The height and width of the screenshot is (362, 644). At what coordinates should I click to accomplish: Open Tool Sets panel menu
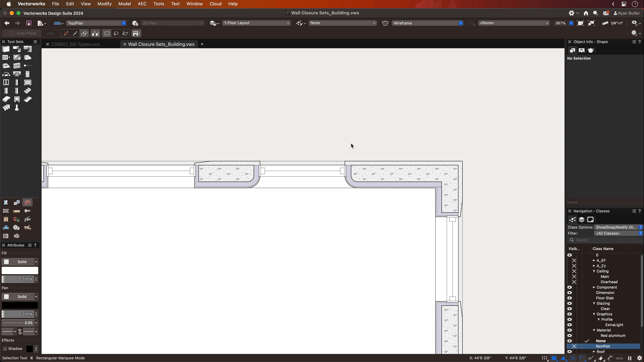[x=35, y=42]
